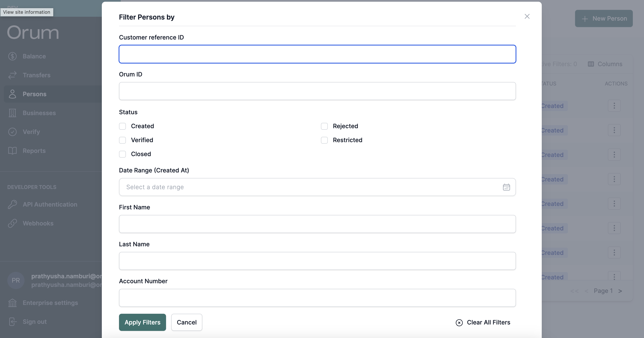Toggle the Restricted status checkbox
Screen dimensions: 644x338
tap(324, 140)
